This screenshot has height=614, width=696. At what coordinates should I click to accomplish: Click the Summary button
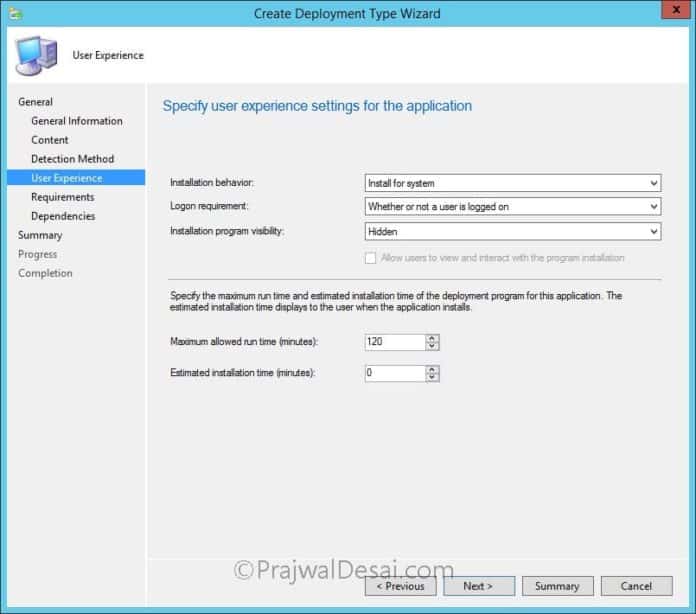tap(558, 586)
